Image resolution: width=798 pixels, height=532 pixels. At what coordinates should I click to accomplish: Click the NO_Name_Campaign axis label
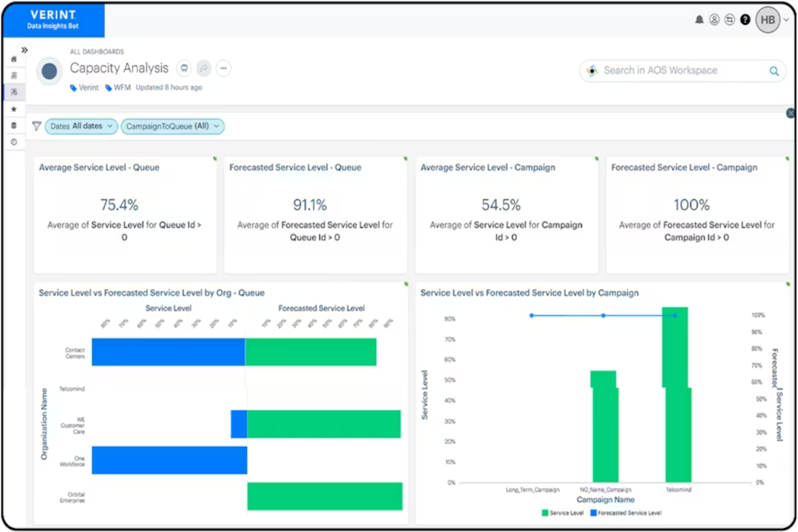[x=605, y=490]
